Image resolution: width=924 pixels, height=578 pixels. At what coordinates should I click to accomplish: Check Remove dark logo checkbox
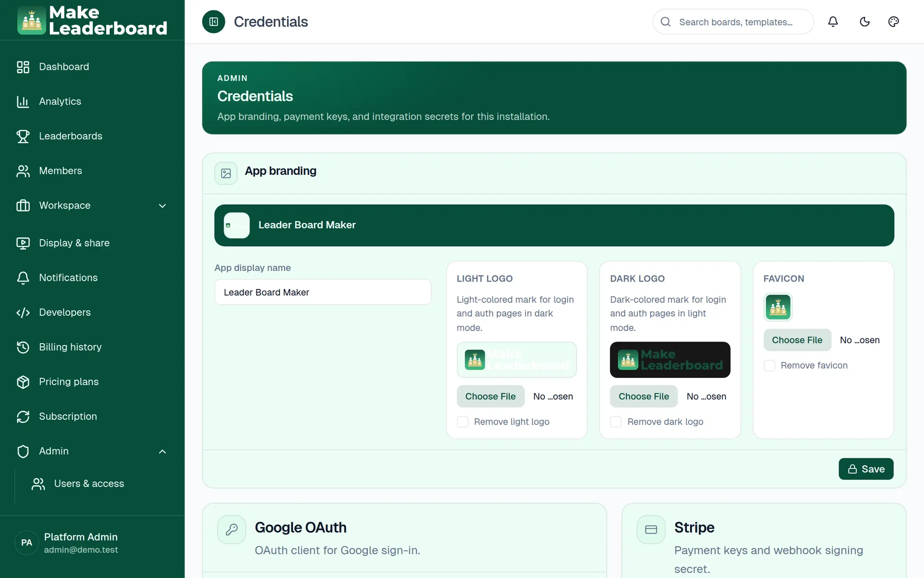click(x=616, y=422)
